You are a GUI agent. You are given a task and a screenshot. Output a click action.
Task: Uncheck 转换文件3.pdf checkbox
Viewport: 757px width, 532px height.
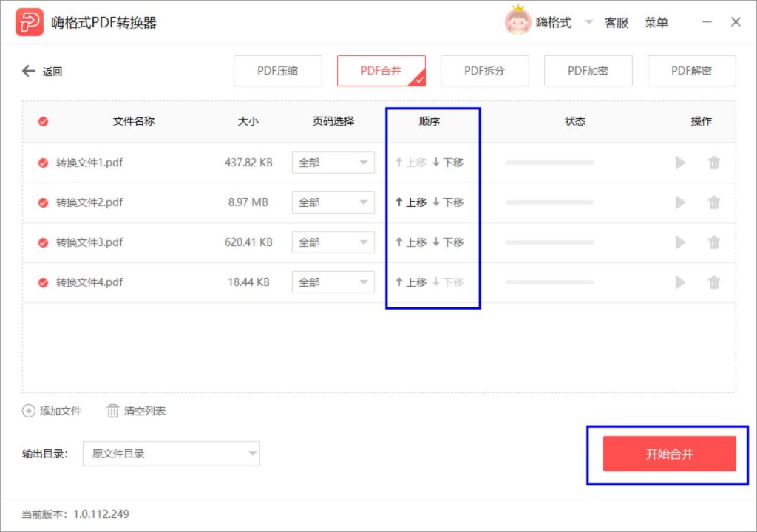43,242
